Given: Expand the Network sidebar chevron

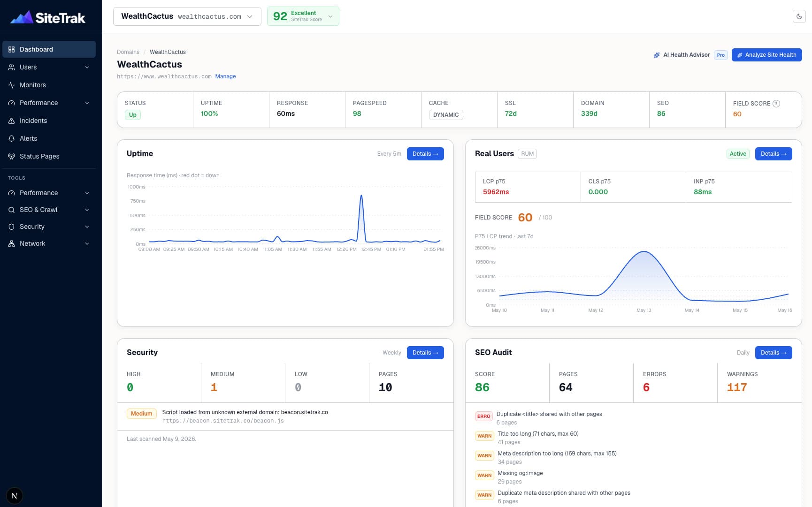Looking at the screenshot, I should (87, 243).
